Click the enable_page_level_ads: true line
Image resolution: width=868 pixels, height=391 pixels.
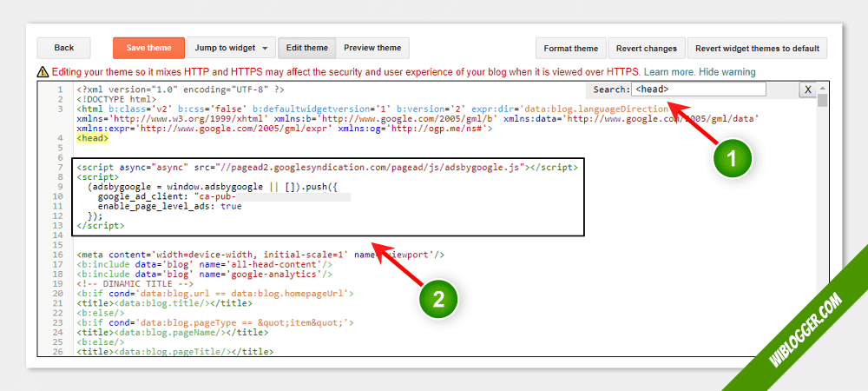[169, 206]
